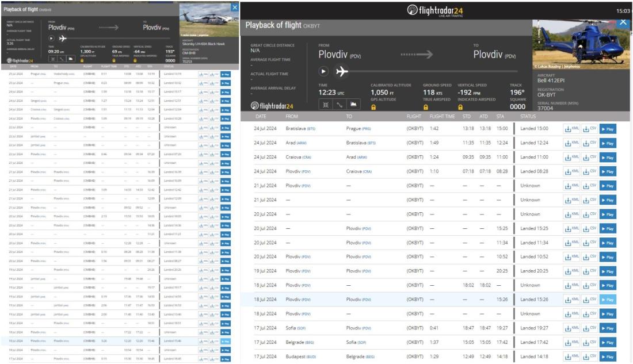The width and height of the screenshot is (633, 364).
Task: Toggle the route path icon in right panel
Action: pos(340,105)
